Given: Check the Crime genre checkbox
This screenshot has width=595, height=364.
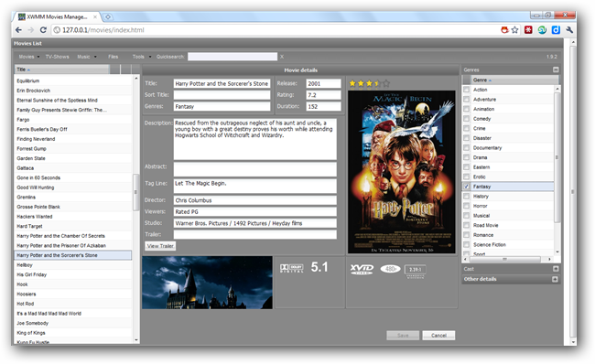Looking at the screenshot, I should click(x=466, y=128).
